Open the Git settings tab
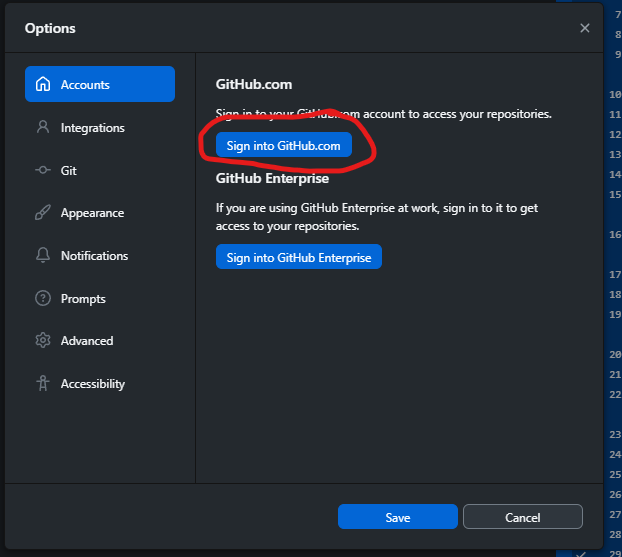The image size is (622, 557). pyautogui.click(x=100, y=170)
